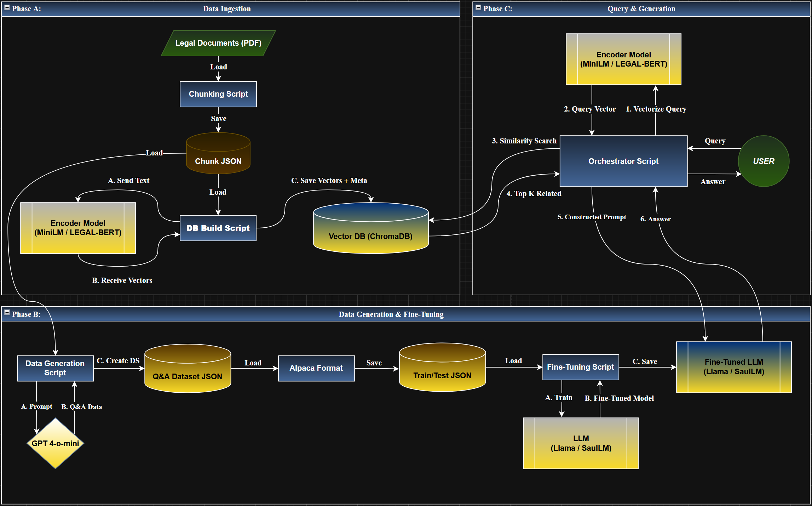
Task: Click the Data Ingestion header title
Action: point(227,9)
